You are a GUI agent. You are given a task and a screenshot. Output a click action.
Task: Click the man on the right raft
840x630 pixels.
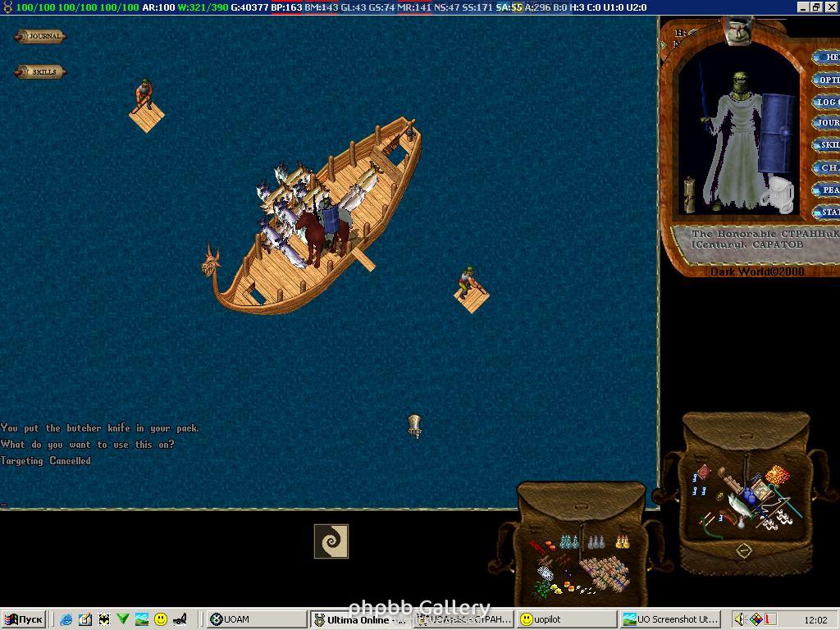click(x=467, y=281)
